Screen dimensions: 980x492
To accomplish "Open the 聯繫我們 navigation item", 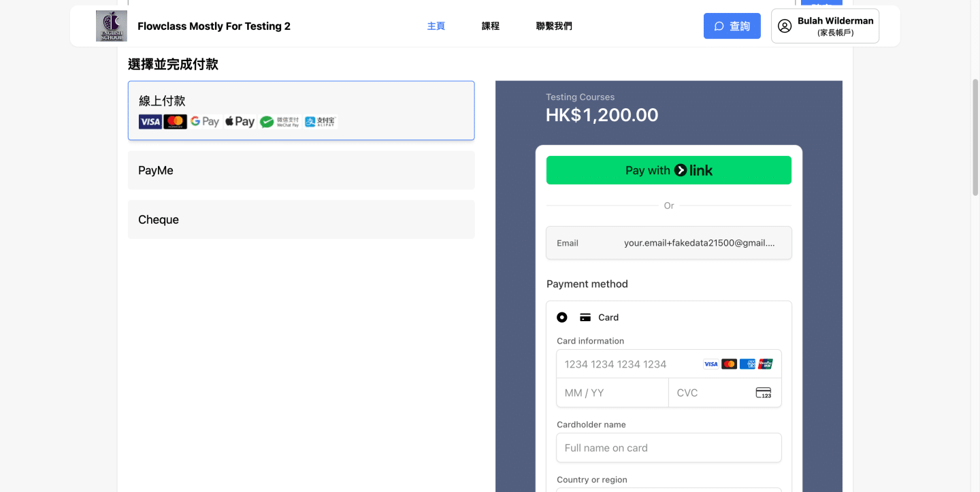I will [554, 26].
